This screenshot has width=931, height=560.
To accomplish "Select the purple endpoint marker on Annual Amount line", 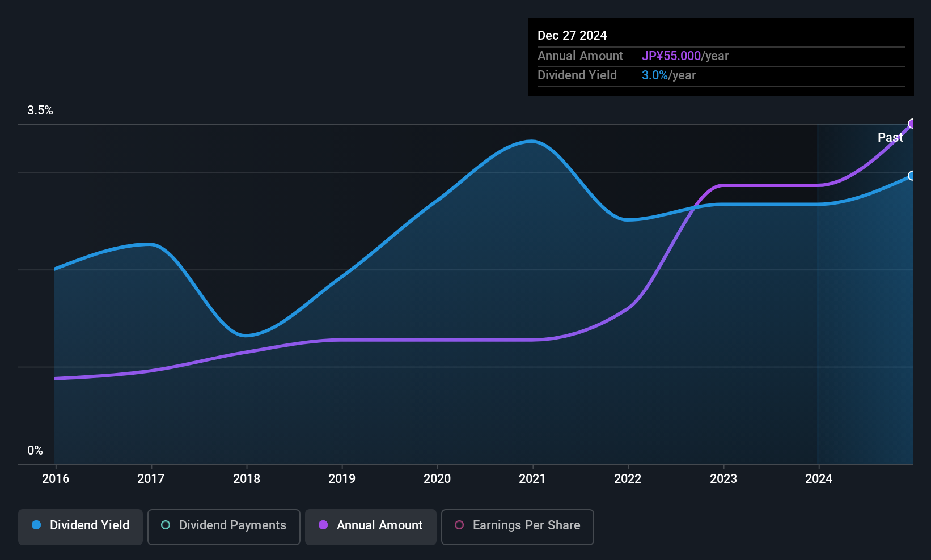I will pyautogui.click(x=912, y=124).
